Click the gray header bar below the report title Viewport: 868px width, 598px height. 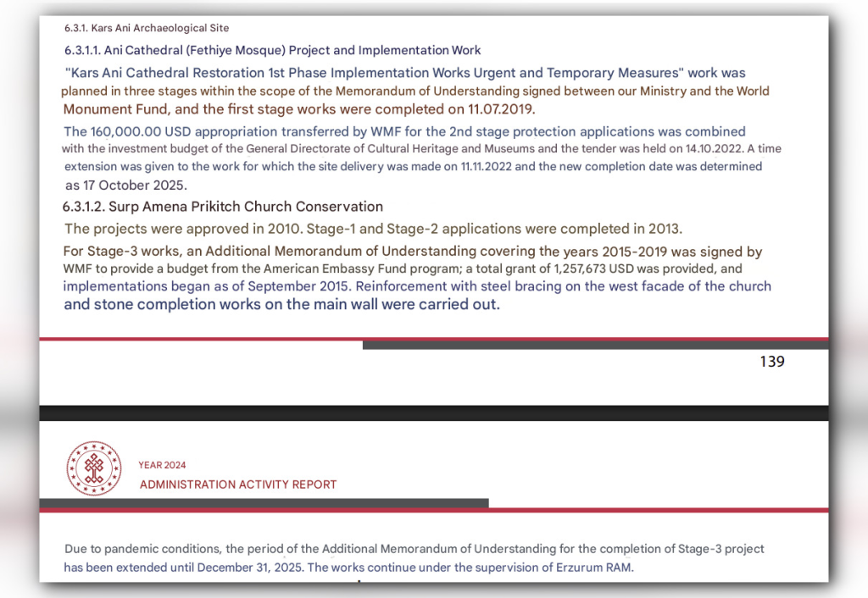coord(264,503)
